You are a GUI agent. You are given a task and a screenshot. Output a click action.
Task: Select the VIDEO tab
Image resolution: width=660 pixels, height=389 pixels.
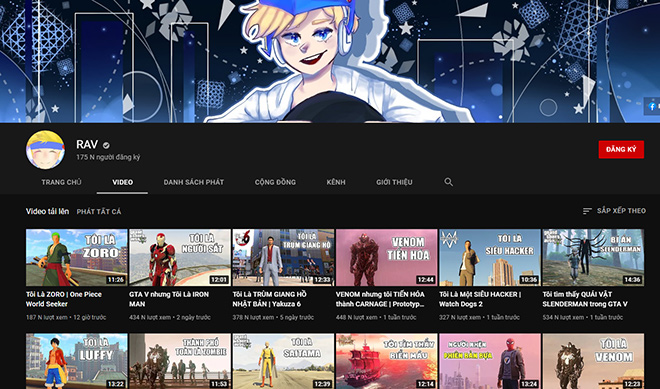click(x=122, y=182)
